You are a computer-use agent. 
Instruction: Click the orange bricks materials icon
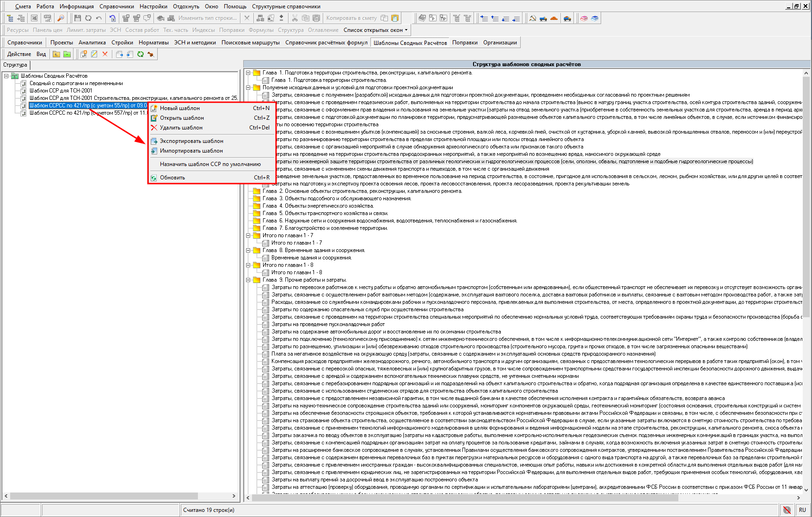coord(554,18)
